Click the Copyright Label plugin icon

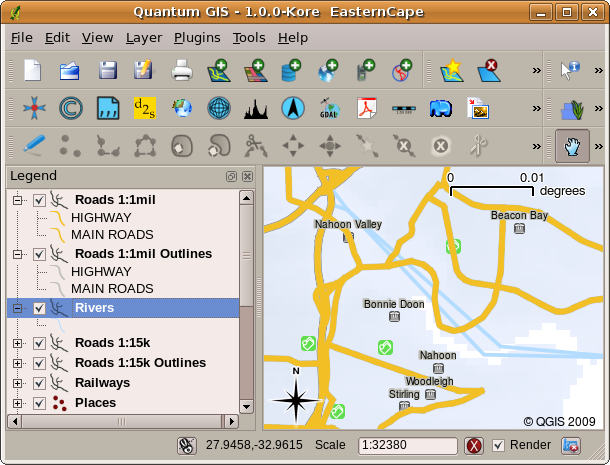point(71,108)
